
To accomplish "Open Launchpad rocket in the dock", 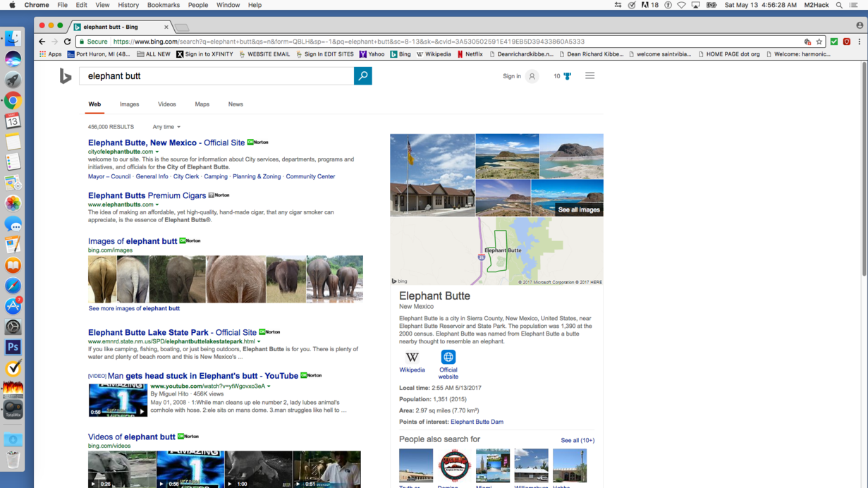I will pyautogui.click(x=13, y=80).
